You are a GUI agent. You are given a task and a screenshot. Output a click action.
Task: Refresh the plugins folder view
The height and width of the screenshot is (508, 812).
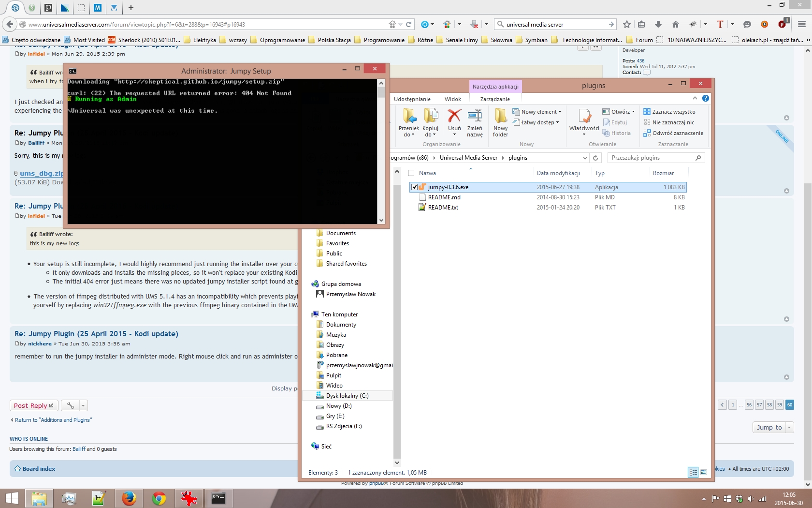tap(595, 158)
